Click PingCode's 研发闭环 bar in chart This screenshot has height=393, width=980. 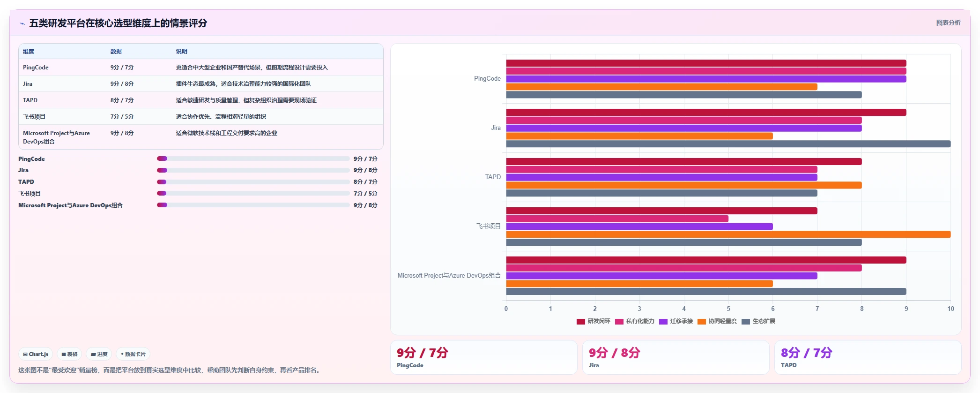pos(706,63)
